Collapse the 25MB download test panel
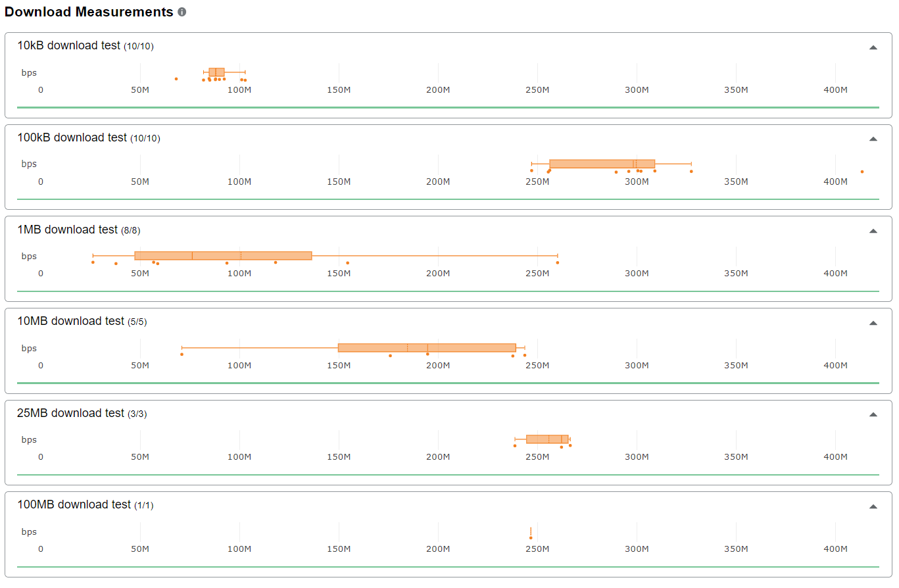 [x=873, y=414]
